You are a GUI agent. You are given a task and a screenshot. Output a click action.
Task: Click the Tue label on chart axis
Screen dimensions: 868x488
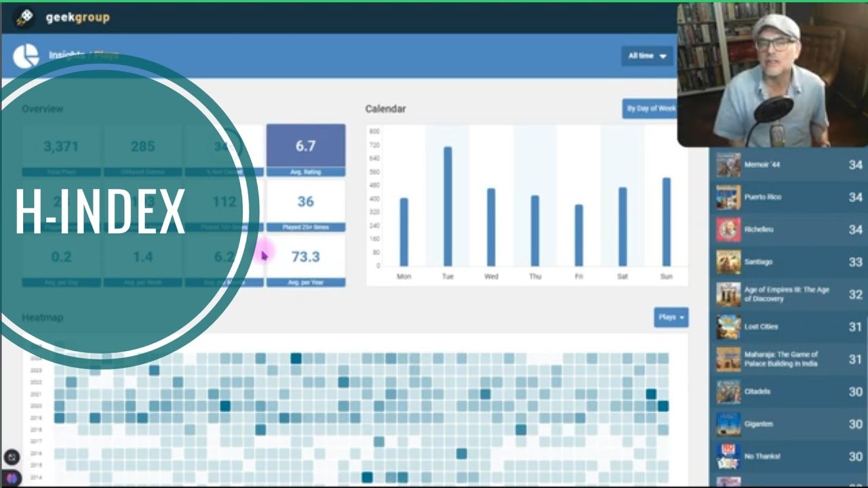(448, 277)
